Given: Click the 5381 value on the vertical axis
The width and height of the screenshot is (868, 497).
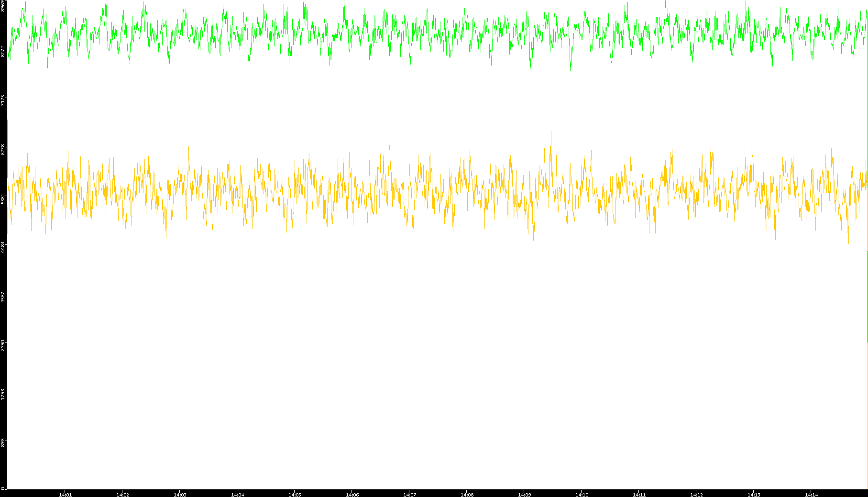Looking at the screenshot, I should pos(3,199).
